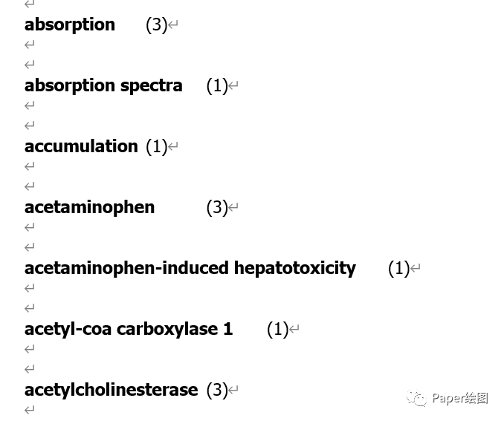Viewport: 504px width, 421px height.
Task: Click the bold word absorption
Action: (70, 25)
